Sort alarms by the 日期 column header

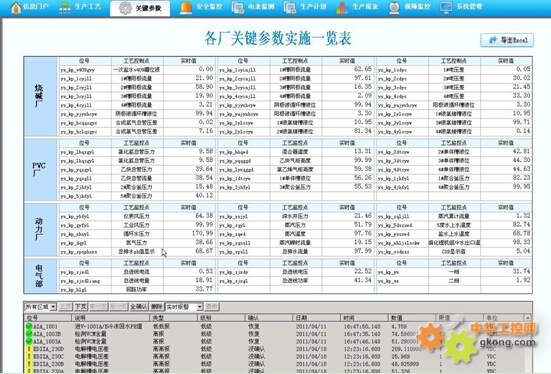pyautogui.click(x=316, y=318)
